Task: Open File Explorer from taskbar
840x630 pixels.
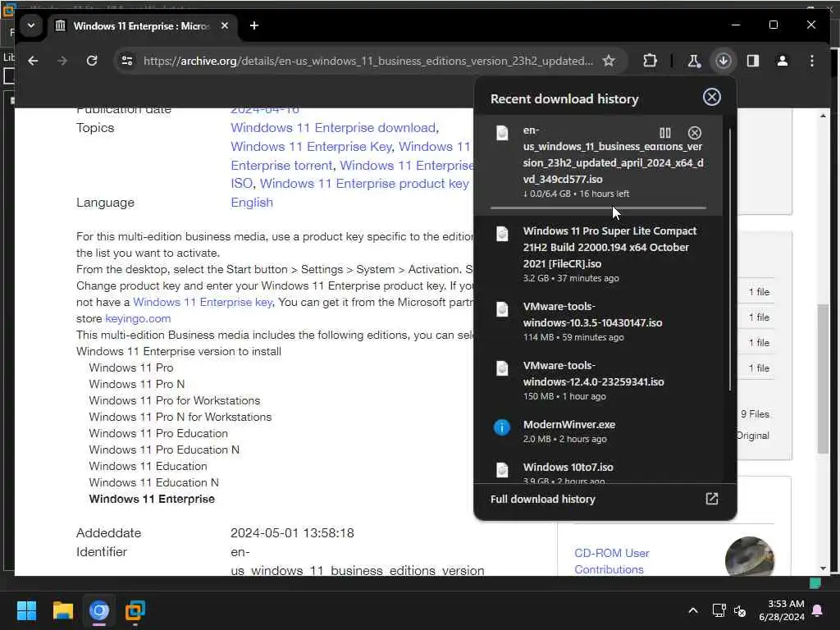Action: click(62, 610)
